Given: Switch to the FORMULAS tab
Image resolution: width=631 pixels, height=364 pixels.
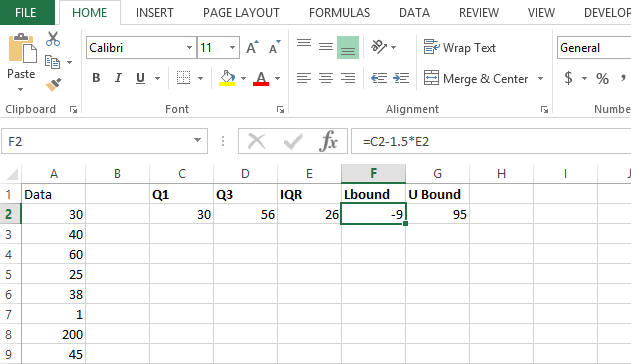Looking at the screenshot, I should click(339, 13).
